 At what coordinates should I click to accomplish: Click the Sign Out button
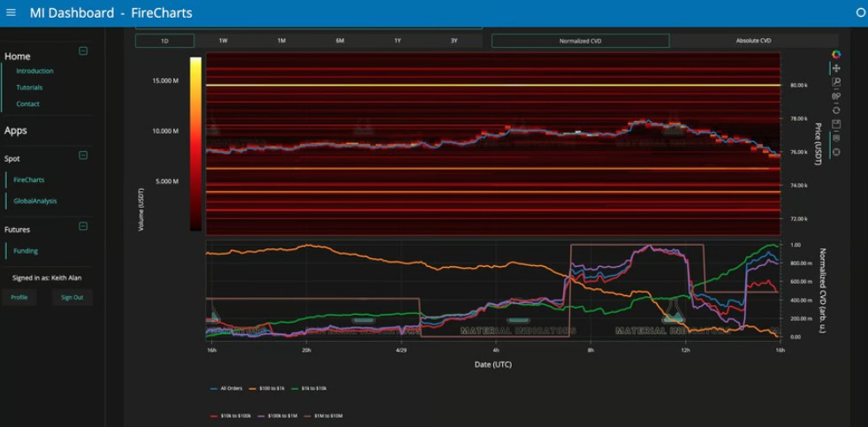point(72,297)
